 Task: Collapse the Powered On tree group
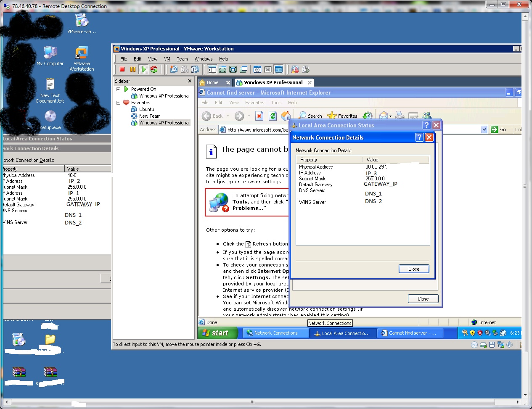pyautogui.click(x=118, y=89)
